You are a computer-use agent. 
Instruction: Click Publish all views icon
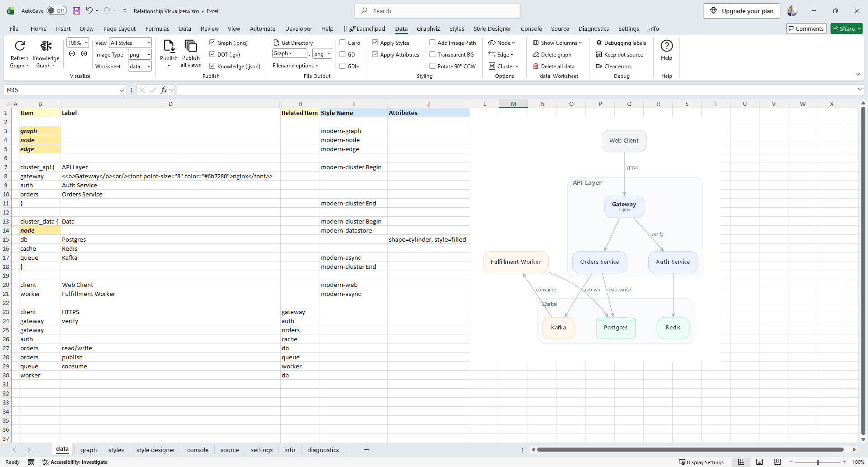191,46
